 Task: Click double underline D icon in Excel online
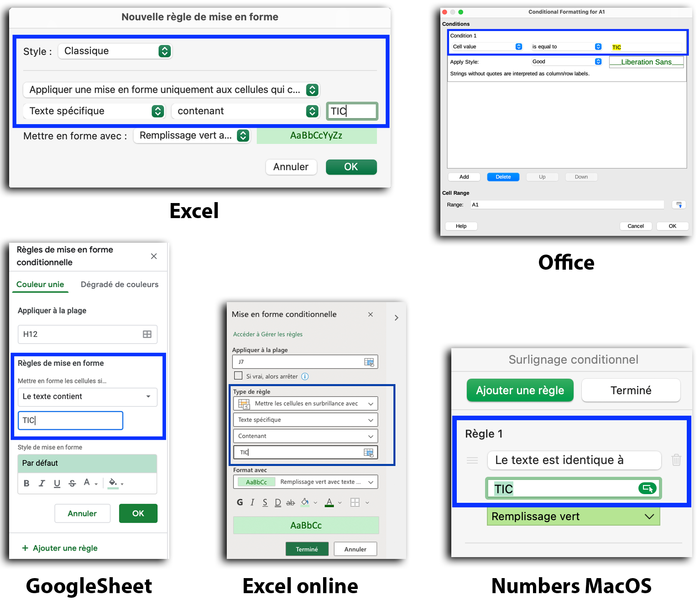pyautogui.click(x=278, y=502)
